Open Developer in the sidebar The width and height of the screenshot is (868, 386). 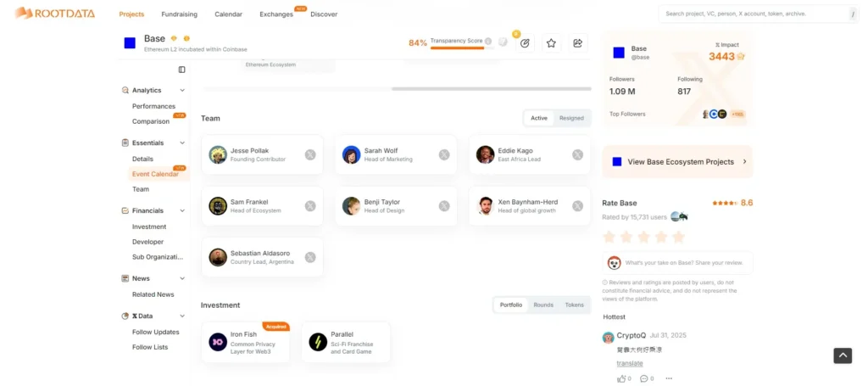click(x=147, y=242)
